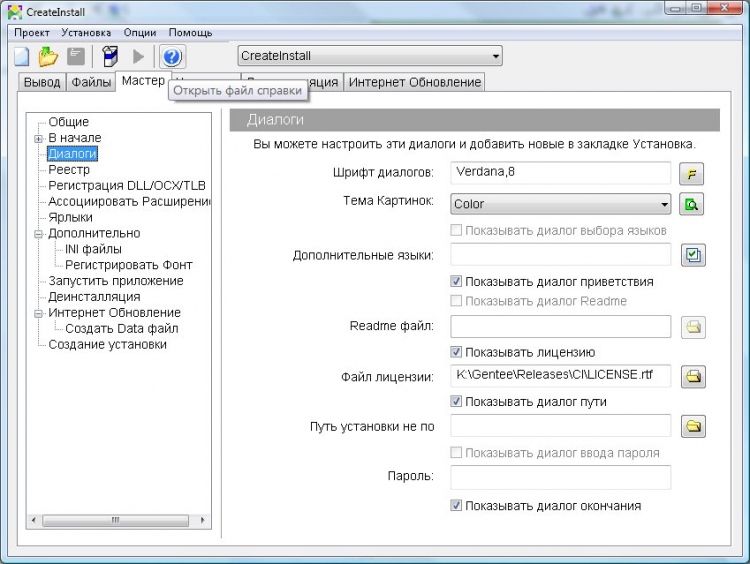
Task: Click the select additional languages icon
Action: click(x=693, y=255)
